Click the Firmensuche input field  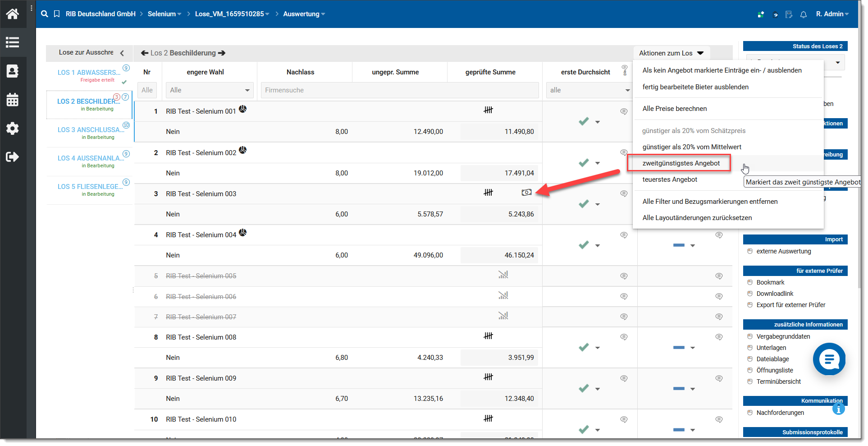point(400,90)
